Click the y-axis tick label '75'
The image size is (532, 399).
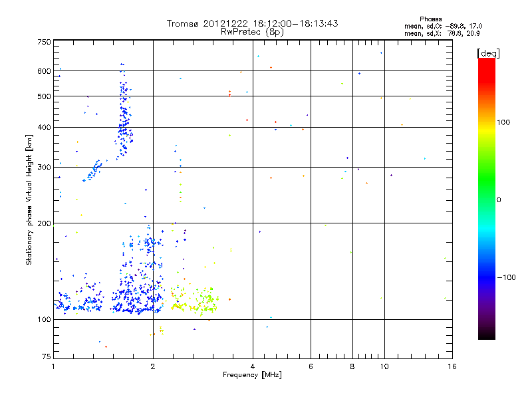[x=47, y=356]
